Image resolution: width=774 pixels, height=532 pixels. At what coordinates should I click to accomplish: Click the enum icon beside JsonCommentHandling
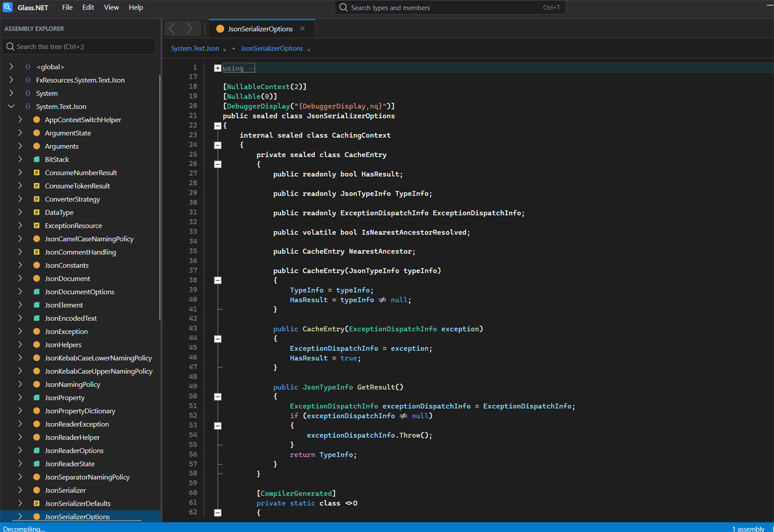37,252
